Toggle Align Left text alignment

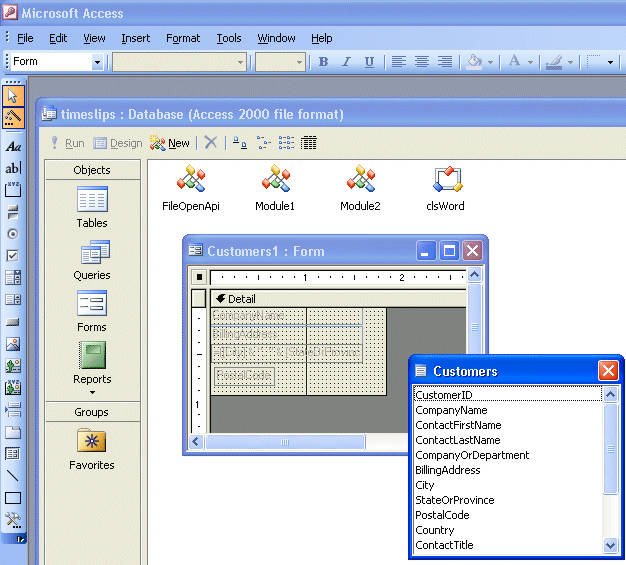[398, 61]
